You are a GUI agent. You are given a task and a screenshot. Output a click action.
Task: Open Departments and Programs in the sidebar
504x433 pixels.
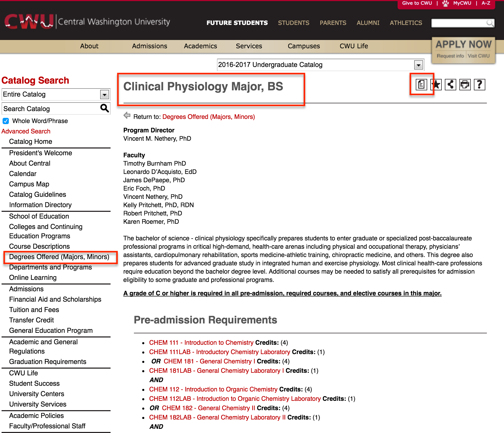[x=50, y=267]
